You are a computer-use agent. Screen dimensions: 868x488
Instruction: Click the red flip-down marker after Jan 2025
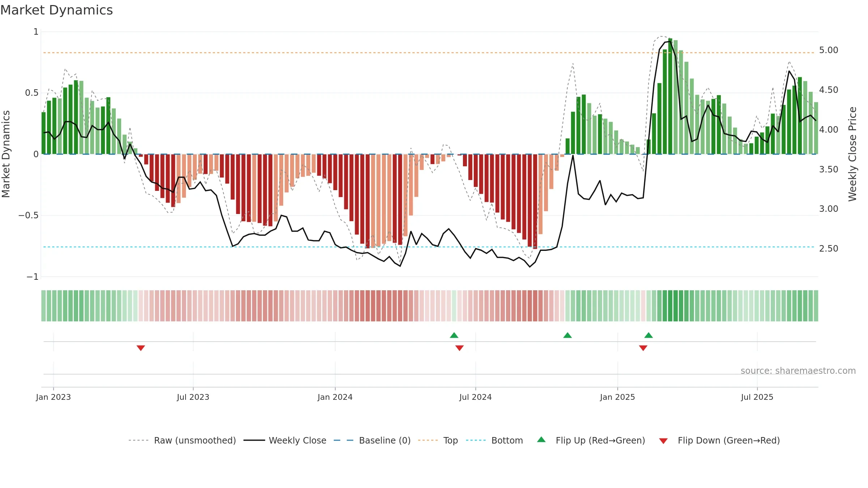(643, 348)
